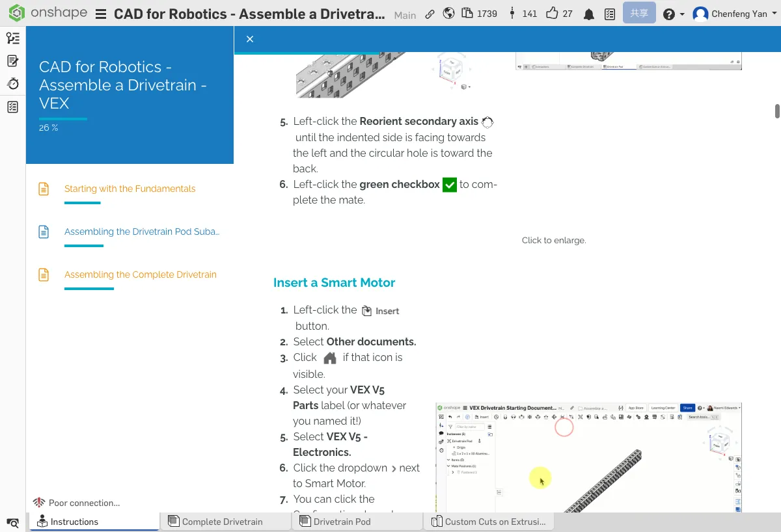Close the instructions panel with X
The height and width of the screenshot is (532, 781).
(250, 39)
